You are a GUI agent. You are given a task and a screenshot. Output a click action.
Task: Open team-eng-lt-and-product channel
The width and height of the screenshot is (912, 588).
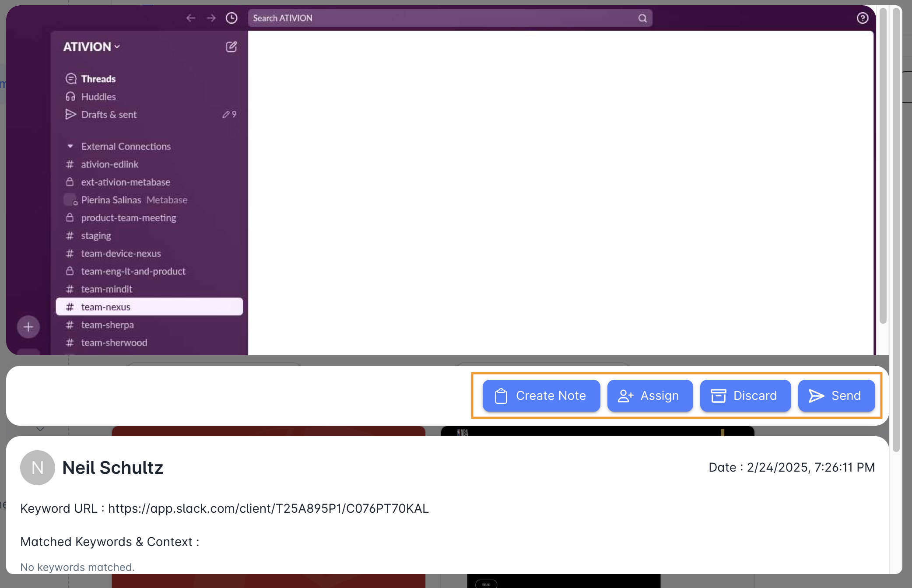coord(133,271)
